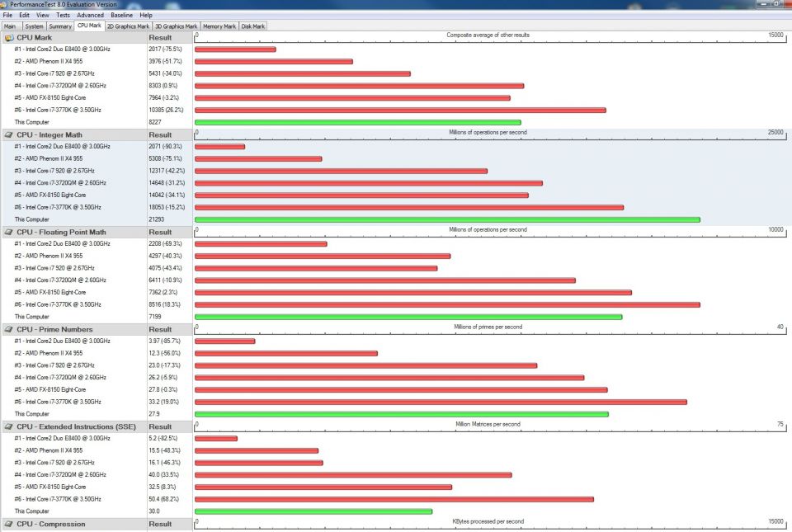The width and height of the screenshot is (792, 532).
Task: Select the Summary tab
Action: [x=59, y=26]
